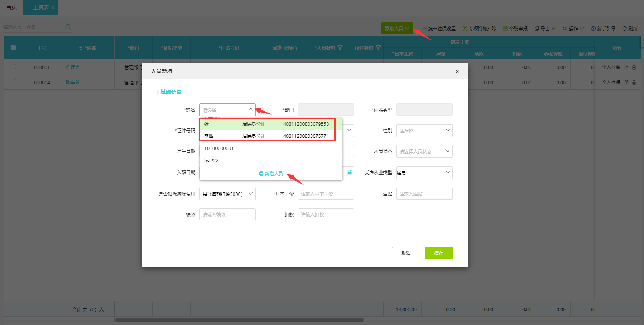Expand the 是否扣除减除费用 dropdown
644x325 pixels.
click(x=227, y=194)
